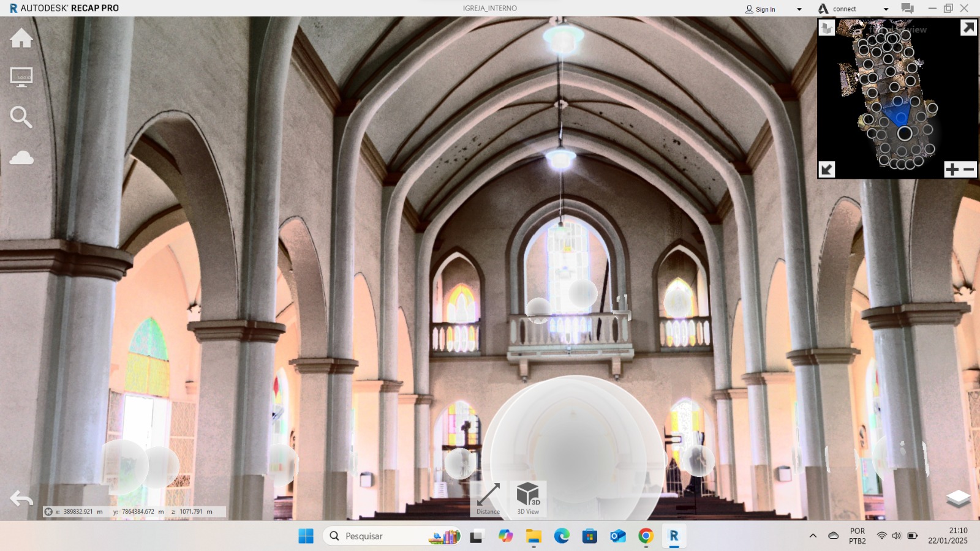Open the feedback chat bubbles icon
Image resolution: width=980 pixels, height=551 pixels.
click(x=907, y=9)
